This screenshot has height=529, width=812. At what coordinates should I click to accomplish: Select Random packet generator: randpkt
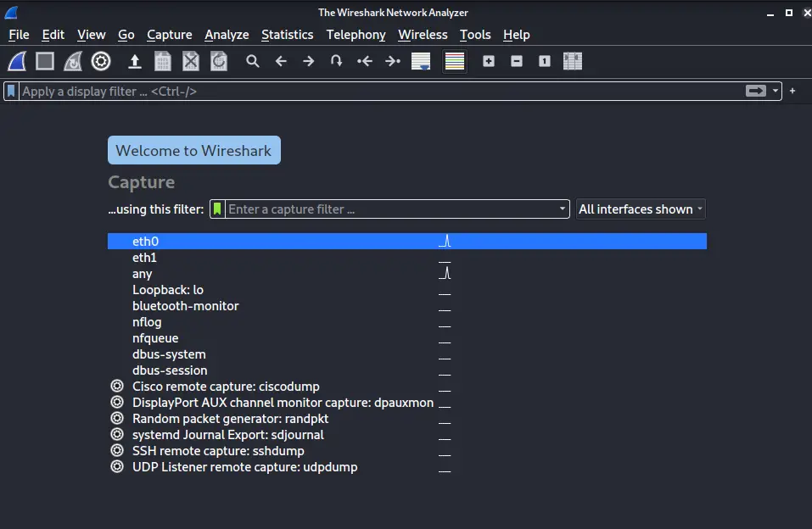[x=407, y=418]
